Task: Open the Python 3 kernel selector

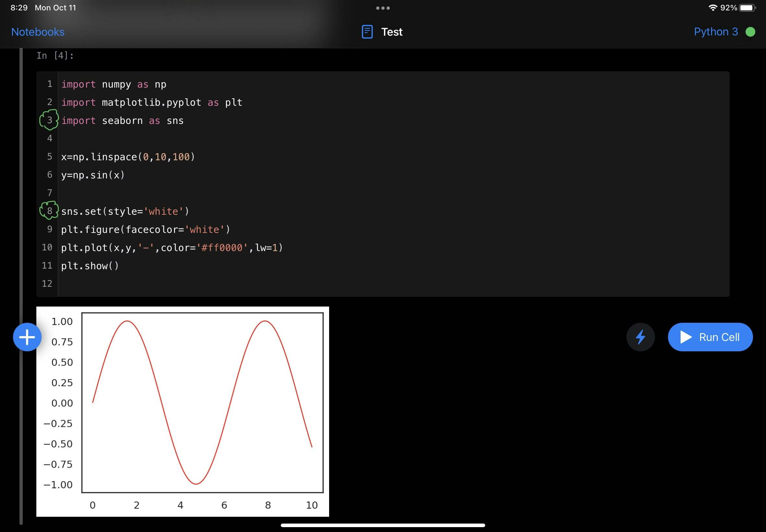Action: [716, 32]
